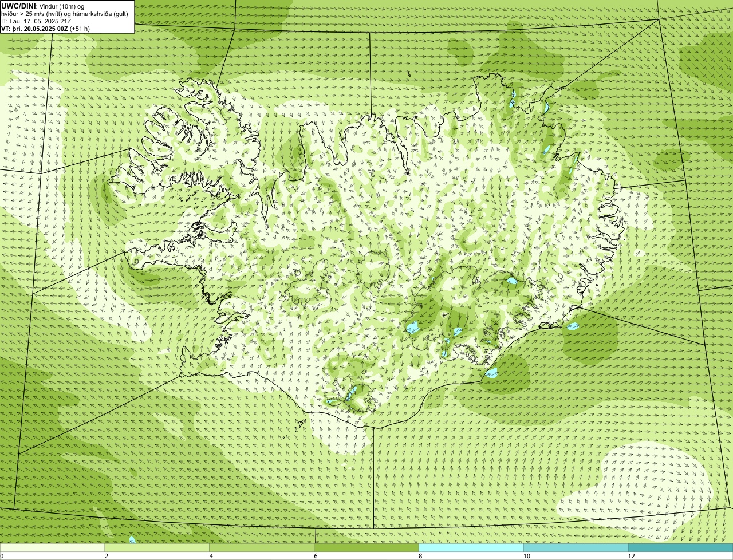Viewport: 733px width, 560px height.
Task: Click the 8–10 m/s light cyan legend swatch
Action: 471,548
